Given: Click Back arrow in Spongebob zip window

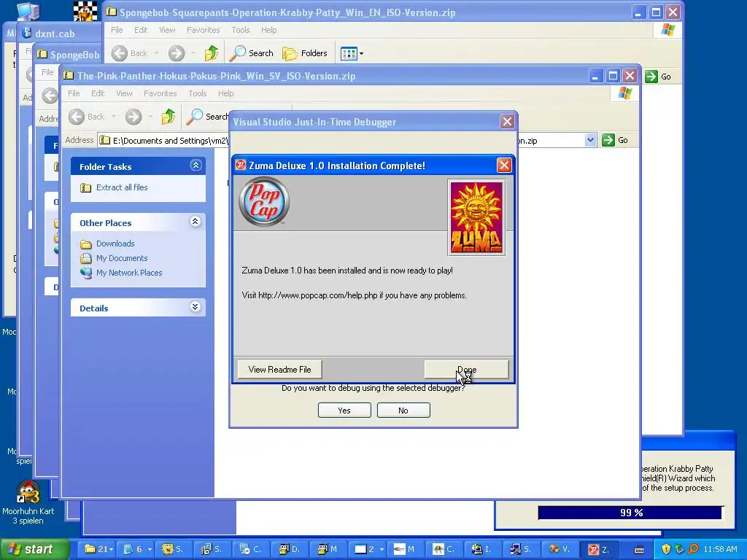Looking at the screenshot, I should coord(120,53).
